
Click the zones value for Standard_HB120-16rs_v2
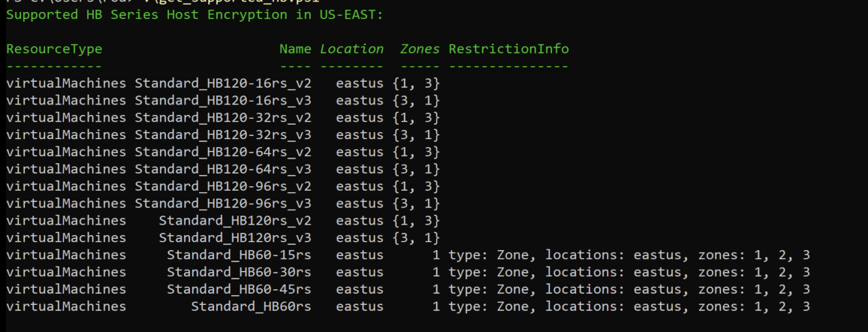pos(416,83)
